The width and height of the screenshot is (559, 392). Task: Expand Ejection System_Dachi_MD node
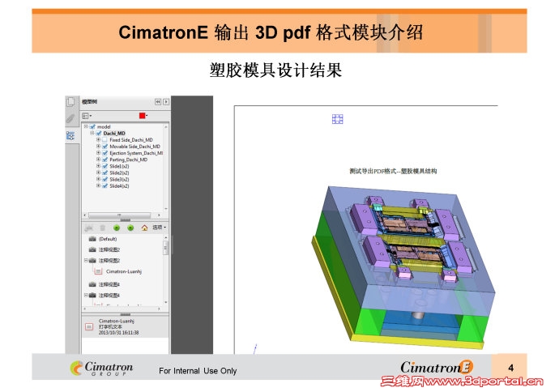click(98, 152)
